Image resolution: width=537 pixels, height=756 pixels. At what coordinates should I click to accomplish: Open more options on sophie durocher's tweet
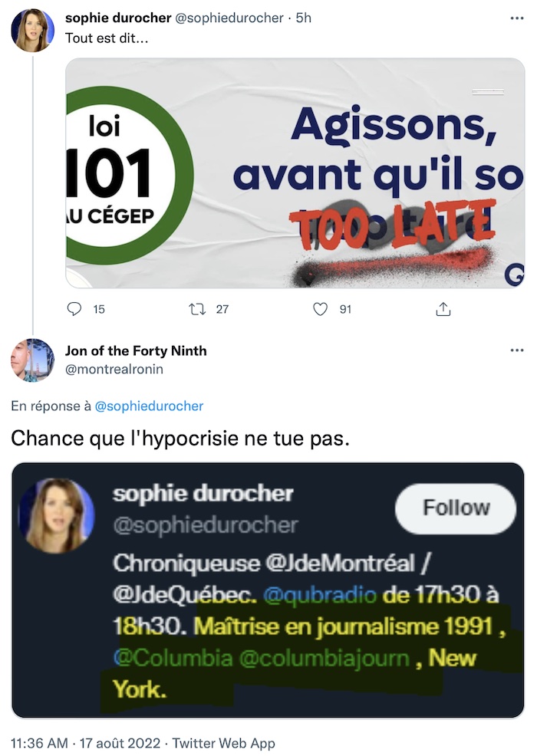pos(517,18)
